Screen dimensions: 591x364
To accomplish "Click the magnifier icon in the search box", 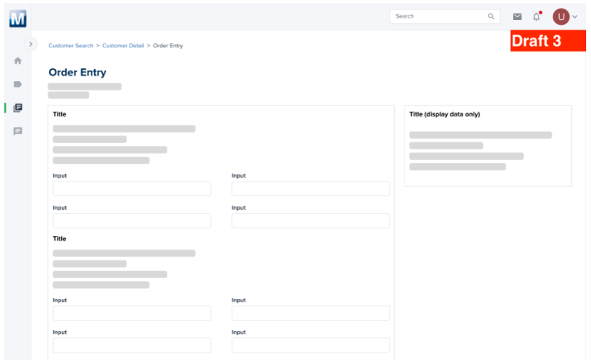I will pyautogui.click(x=491, y=16).
